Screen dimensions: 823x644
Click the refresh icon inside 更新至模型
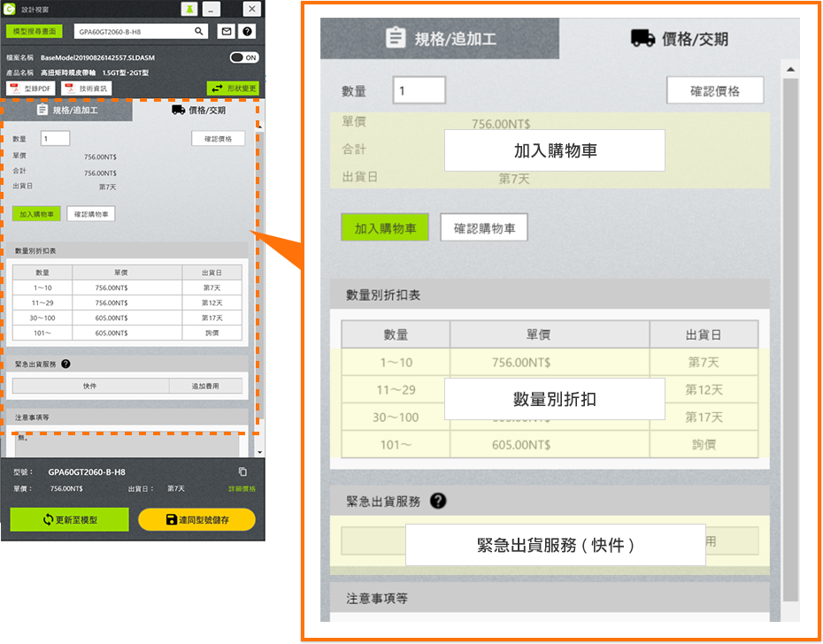[x=48, y=519]
